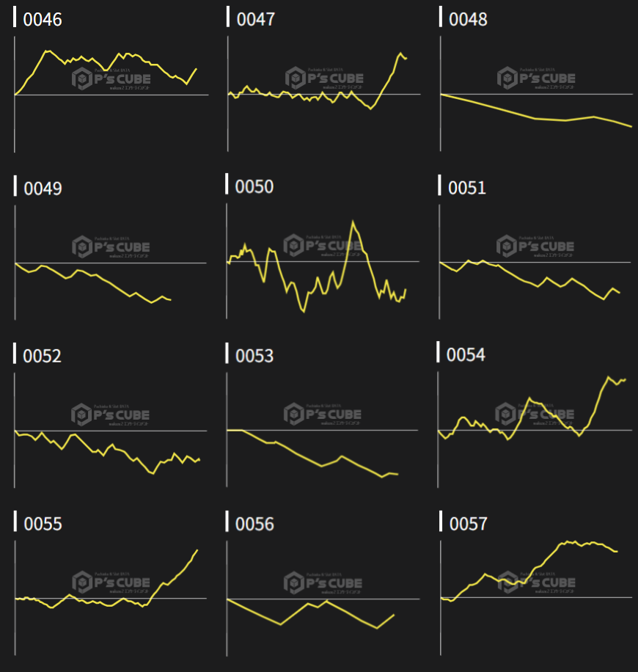638x672 pixels.
Task: Click the P's CUBE cube logo in graph 0049
Action: point(81,247)
